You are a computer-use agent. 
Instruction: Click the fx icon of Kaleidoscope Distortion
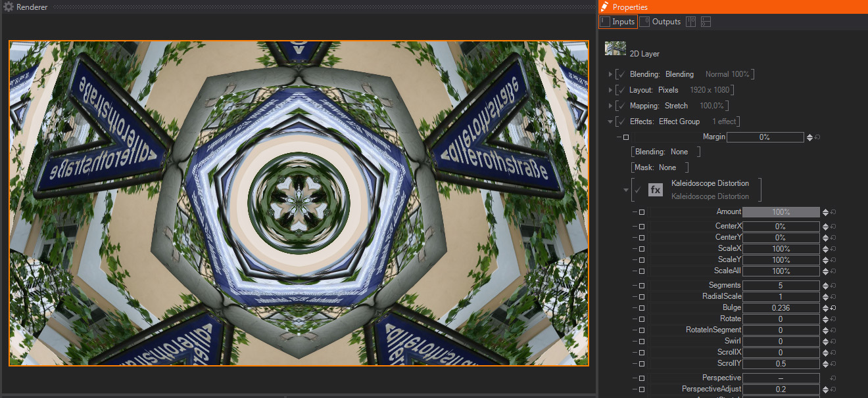coord(656,190)
